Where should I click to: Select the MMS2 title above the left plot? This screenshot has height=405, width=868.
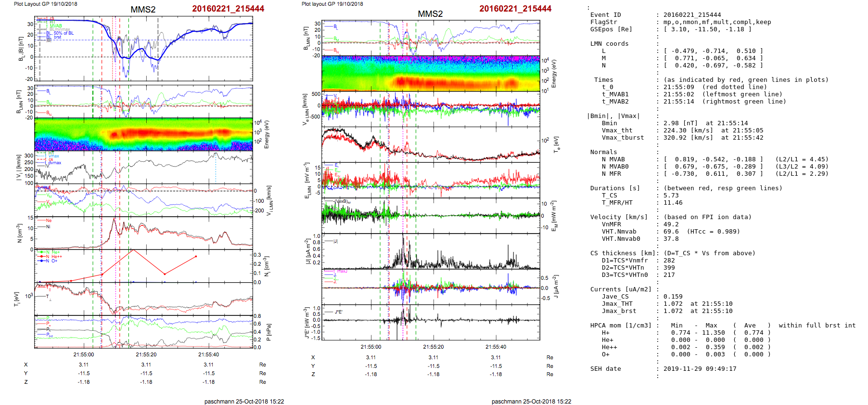coord(143,10)
